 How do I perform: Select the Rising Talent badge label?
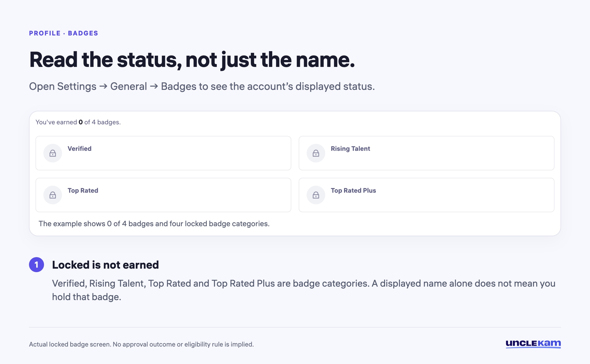pos(350,149)
